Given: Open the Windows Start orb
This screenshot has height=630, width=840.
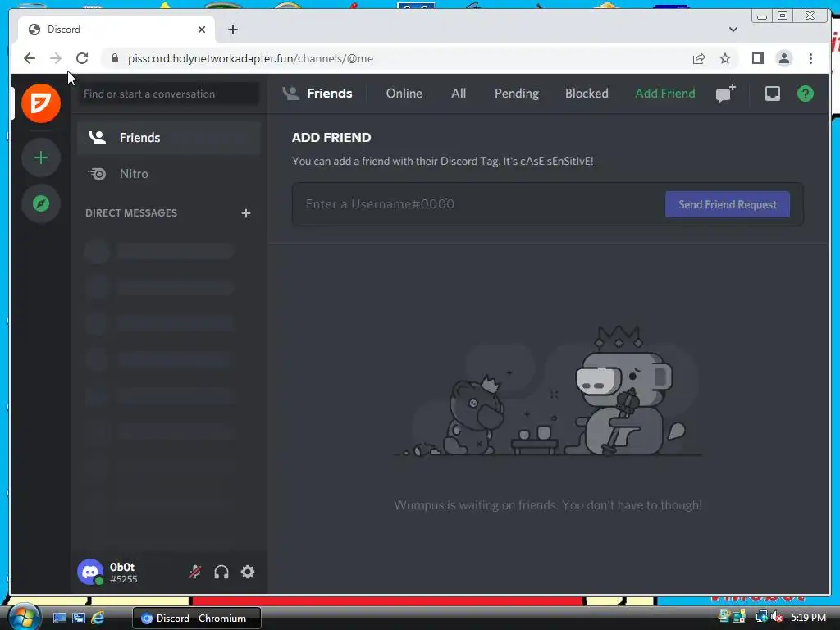Looking at the screenshot, I should click(24, 618).
